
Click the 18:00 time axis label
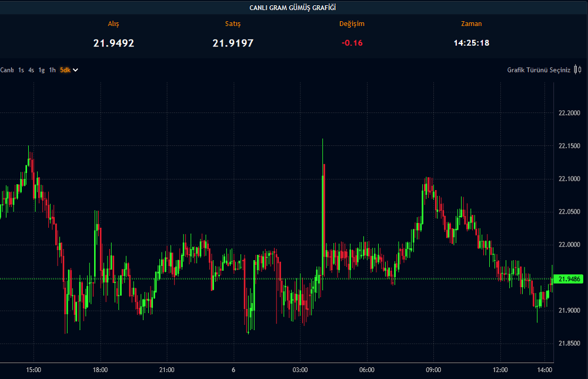pyautogui.click(x=101, y=370)
